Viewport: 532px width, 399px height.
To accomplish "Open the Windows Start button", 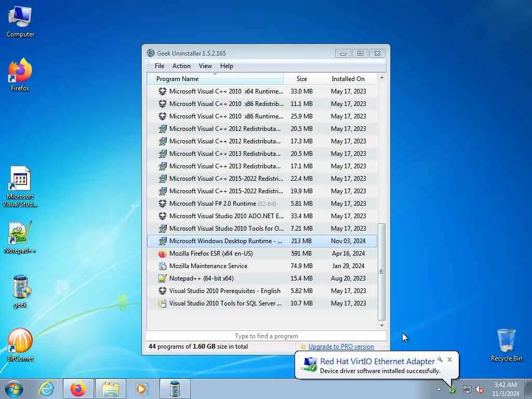I will pos(14,389).
